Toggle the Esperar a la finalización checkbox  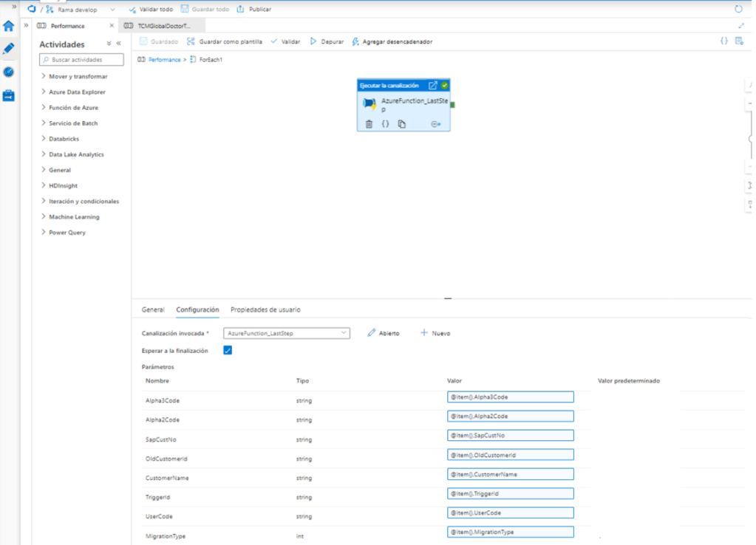click(228, 351)
